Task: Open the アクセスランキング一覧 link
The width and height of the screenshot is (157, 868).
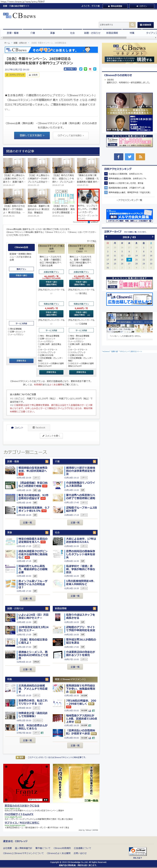Action: click(x=129, y=200)
